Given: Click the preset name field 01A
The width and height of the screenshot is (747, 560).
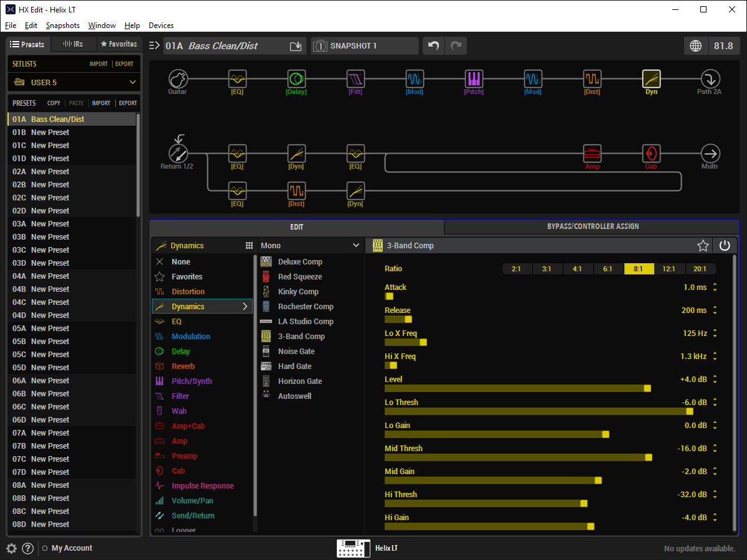Looking at the screenshot, I should point(233,46).
